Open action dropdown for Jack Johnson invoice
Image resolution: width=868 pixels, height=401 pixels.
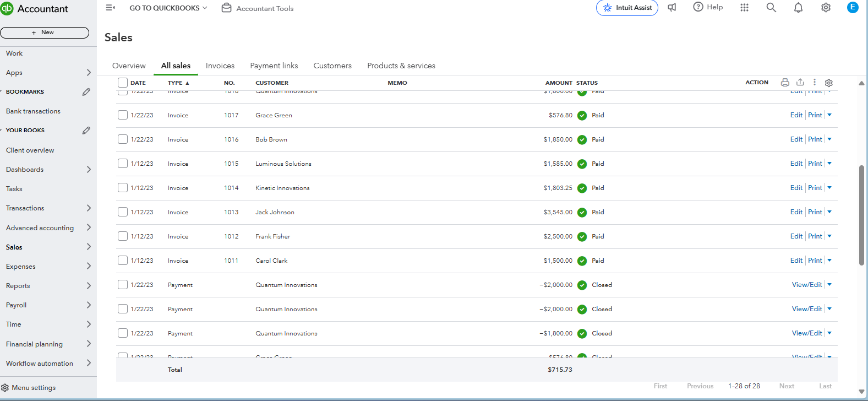[x=829, y=212]
